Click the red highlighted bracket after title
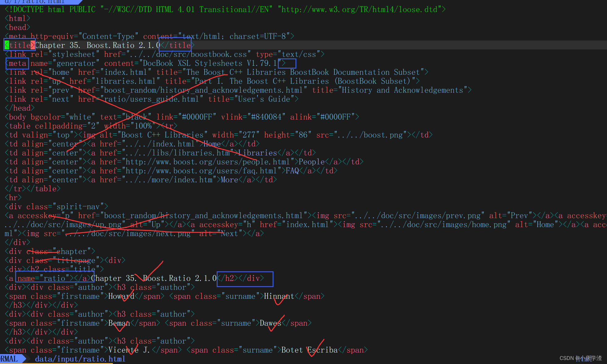This screenshot has width=607, height=364. [33, 45]
